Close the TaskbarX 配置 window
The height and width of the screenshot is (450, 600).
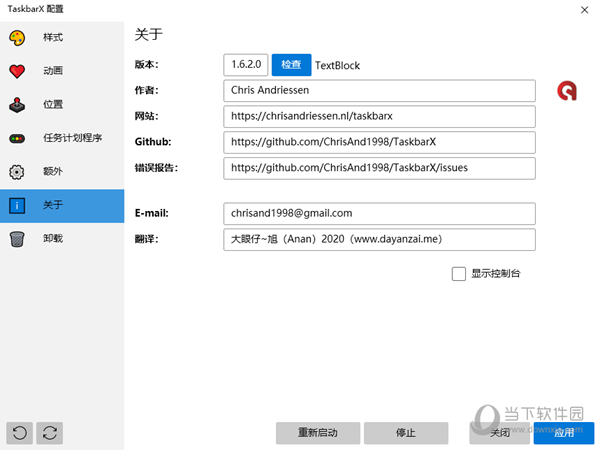[584, 10]
